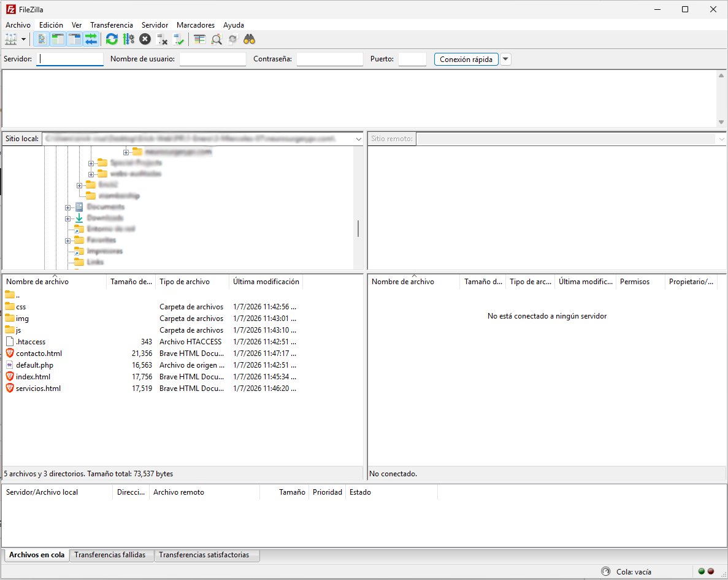The height and width of the screenshot is (580, 728).
Task: Open the Transferencia menu
Action: click(x=112, y=25)
